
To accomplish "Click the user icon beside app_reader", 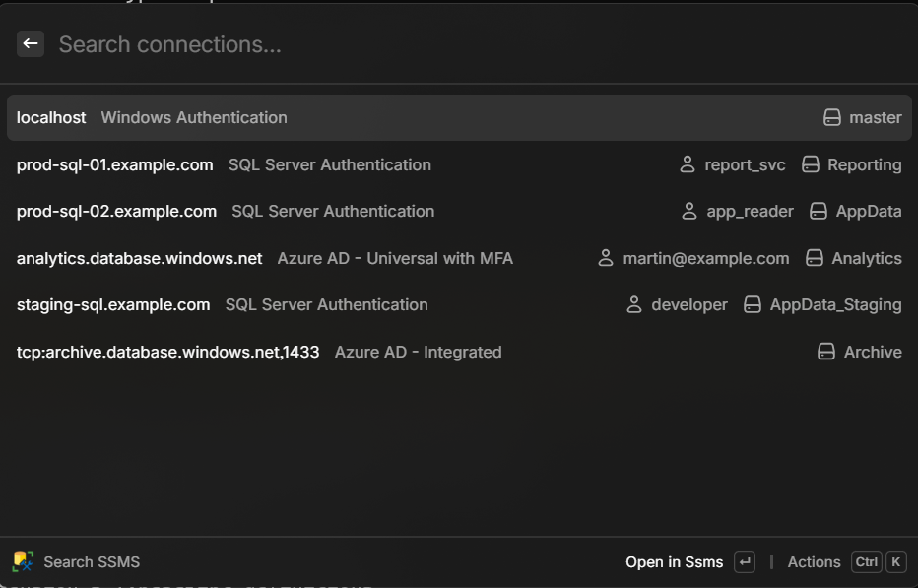I will (x=689, y=211).
